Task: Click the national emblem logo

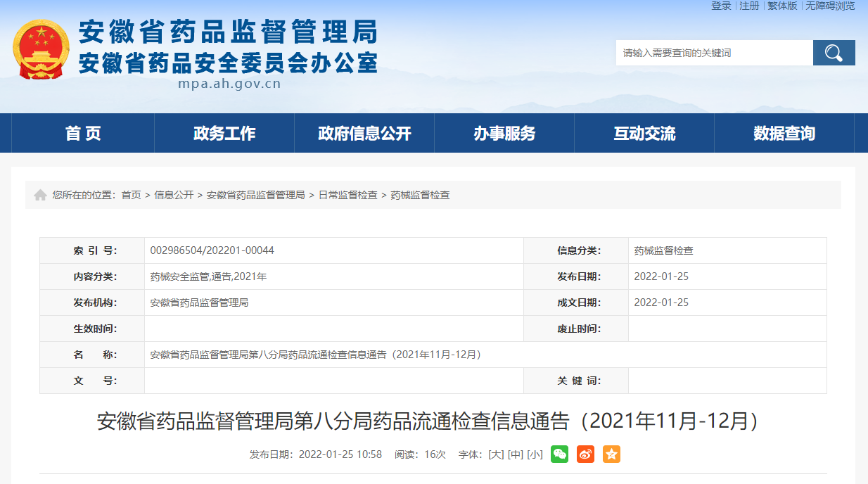Action: (x=41, y=50)
